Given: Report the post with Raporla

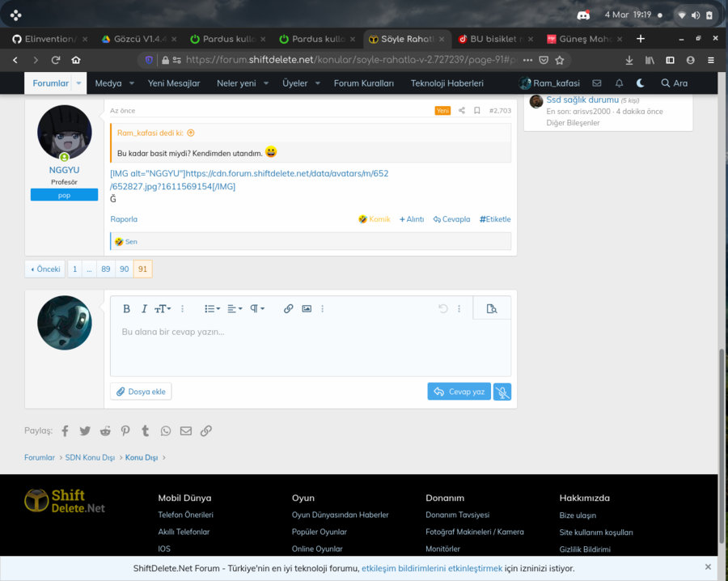Looking at the screenshot, I should click(124, 219).
